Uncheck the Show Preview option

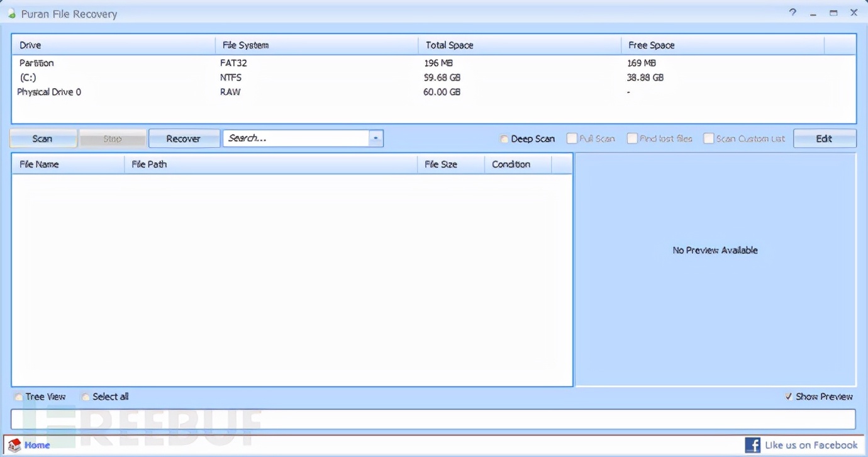click(x=788, y=397)
